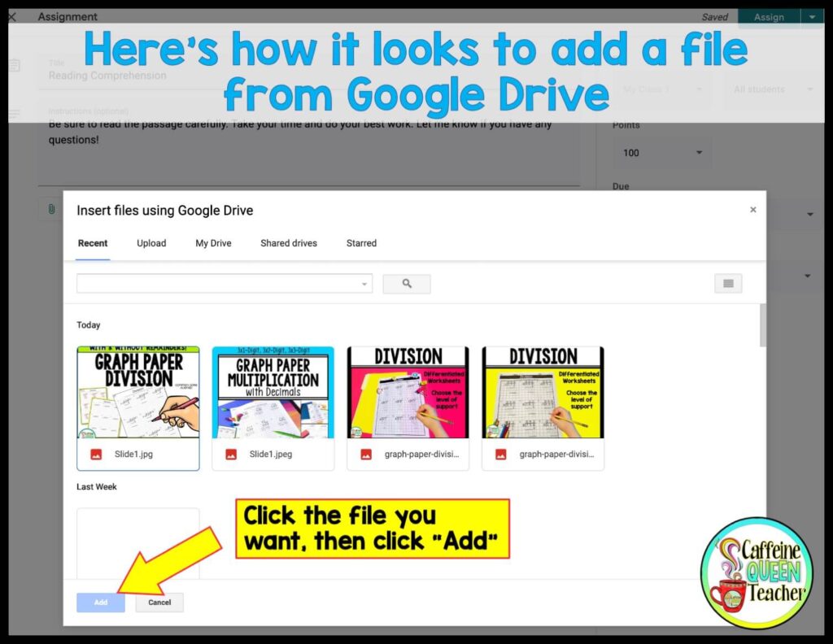
Task: Cancel the Insert files dialog
Action: click(159, 603)
